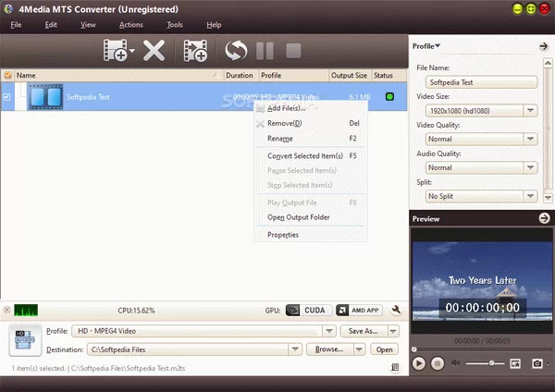The image size is (555, 392).
Task: Click the Remove (X) toolbar icon
Action: click(x=154, y=51)
